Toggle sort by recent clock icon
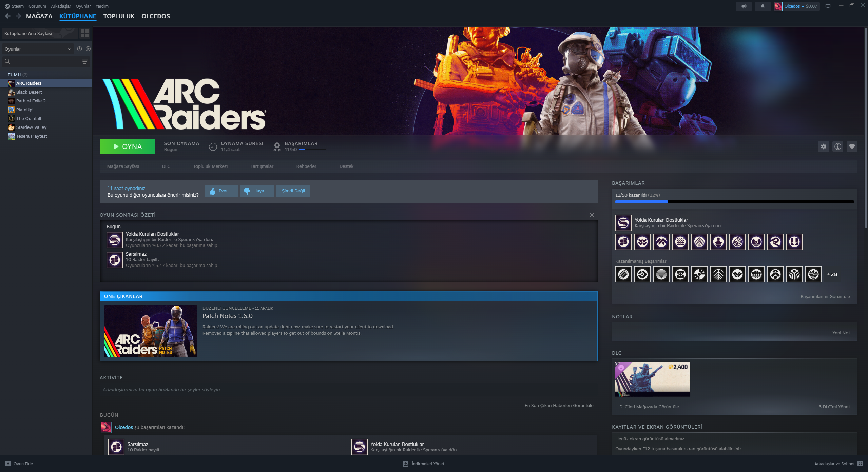 point(79,49)
